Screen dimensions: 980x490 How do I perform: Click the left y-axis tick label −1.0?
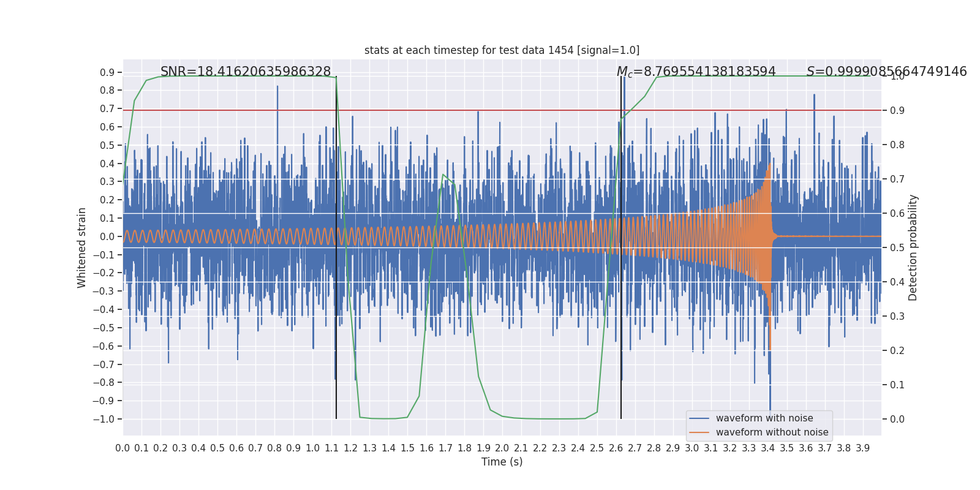click(x=104, y=419)
